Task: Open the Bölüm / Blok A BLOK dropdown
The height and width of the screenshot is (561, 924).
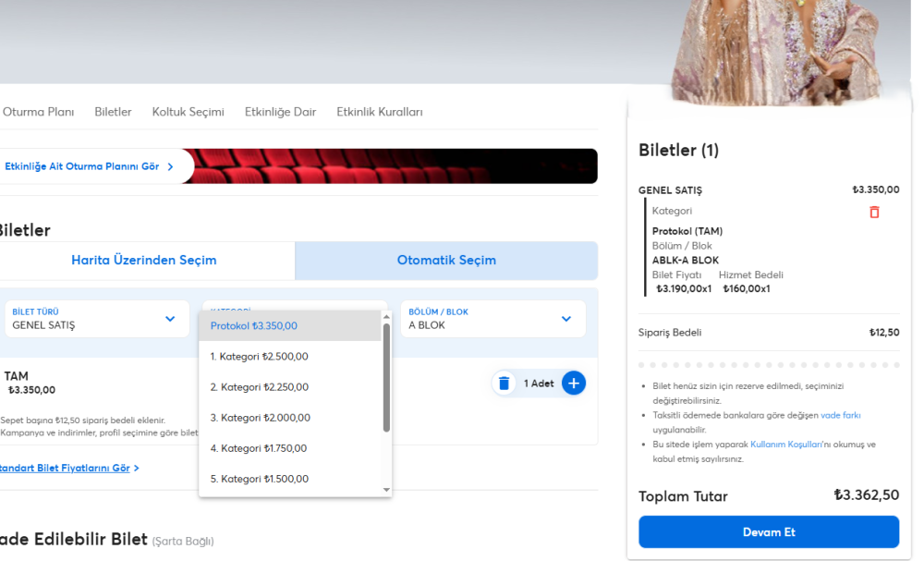Action: tap(566, 319)
